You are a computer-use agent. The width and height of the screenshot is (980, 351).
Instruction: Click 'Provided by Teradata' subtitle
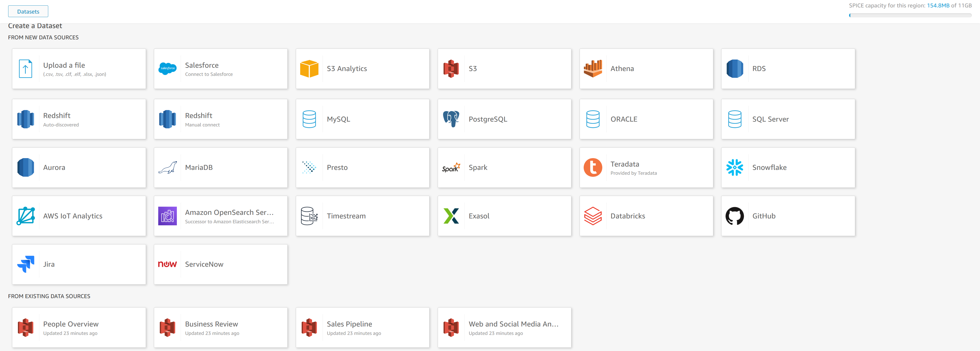tap(633, 173)
